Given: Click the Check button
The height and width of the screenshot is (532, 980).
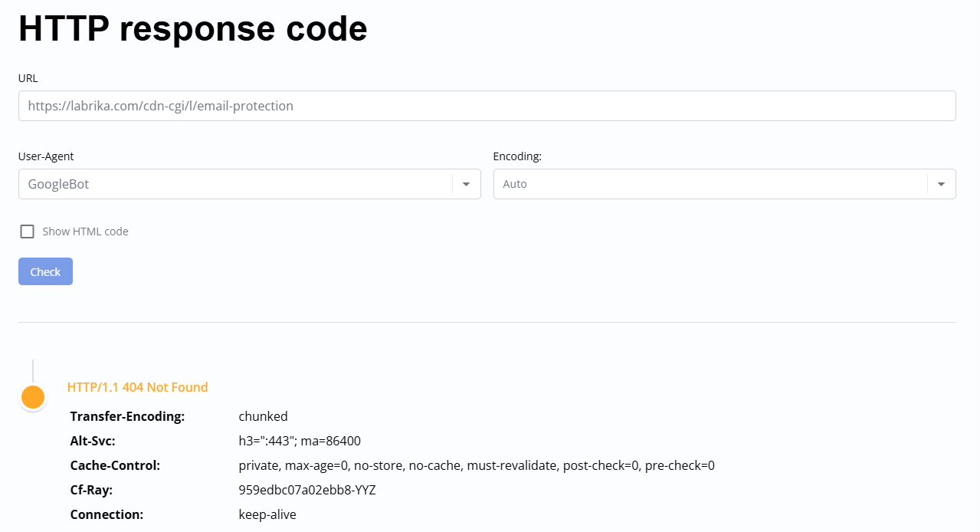Looking at the screenshot, I should pos(45,271).
